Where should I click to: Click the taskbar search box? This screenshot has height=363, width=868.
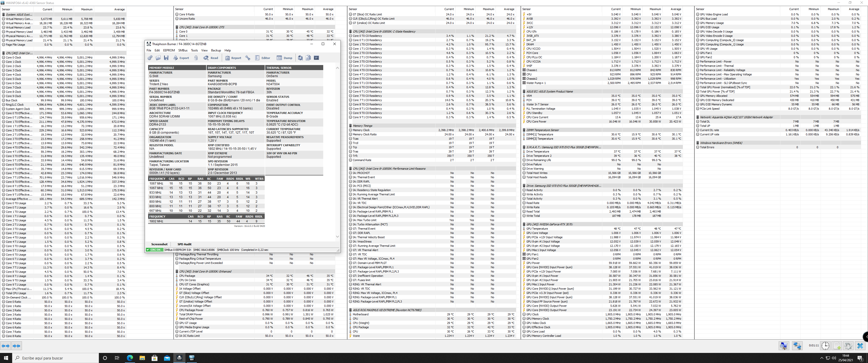click(x=56, y=358)
